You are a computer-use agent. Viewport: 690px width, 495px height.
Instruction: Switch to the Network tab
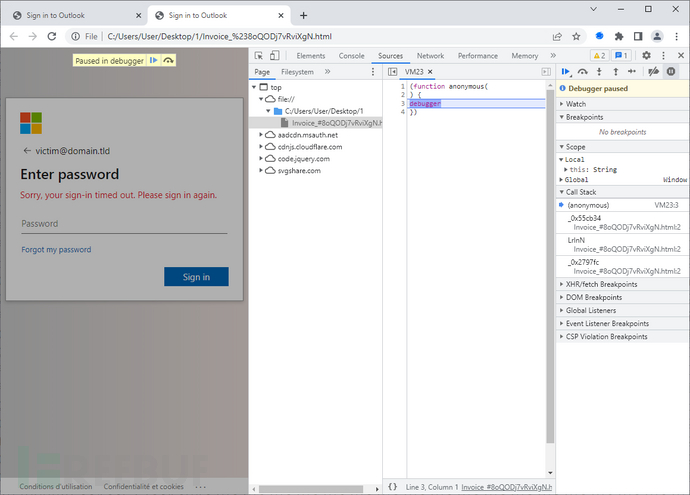click(430, 56)
